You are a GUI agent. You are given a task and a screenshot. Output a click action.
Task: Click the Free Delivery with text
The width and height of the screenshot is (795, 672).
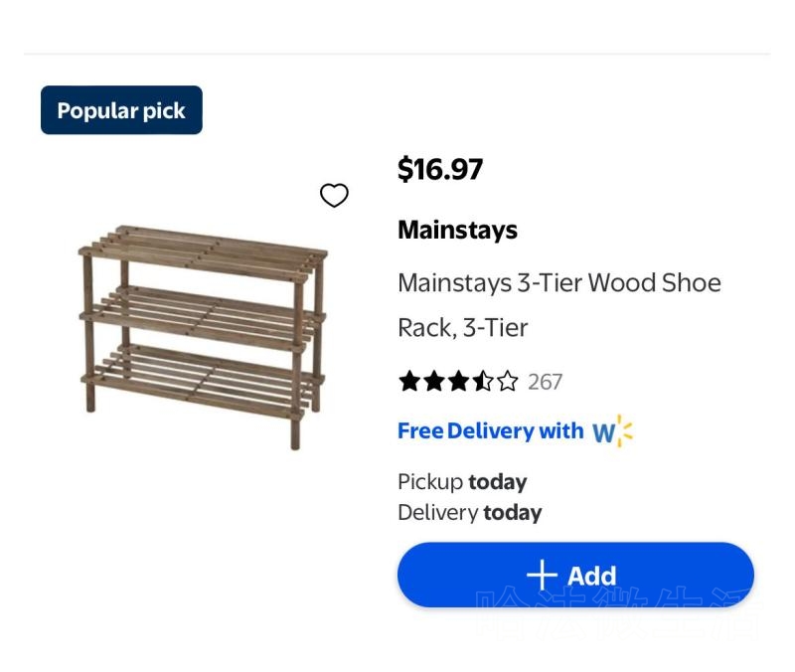(490, 431)
